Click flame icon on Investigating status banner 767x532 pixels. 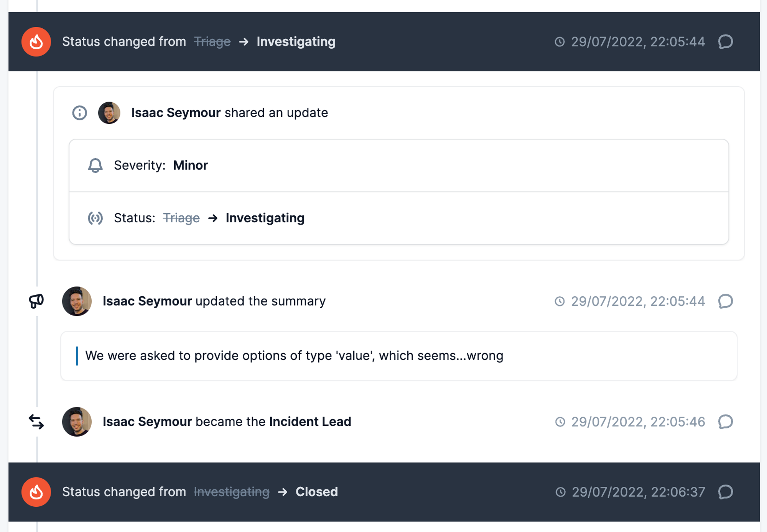36,42
